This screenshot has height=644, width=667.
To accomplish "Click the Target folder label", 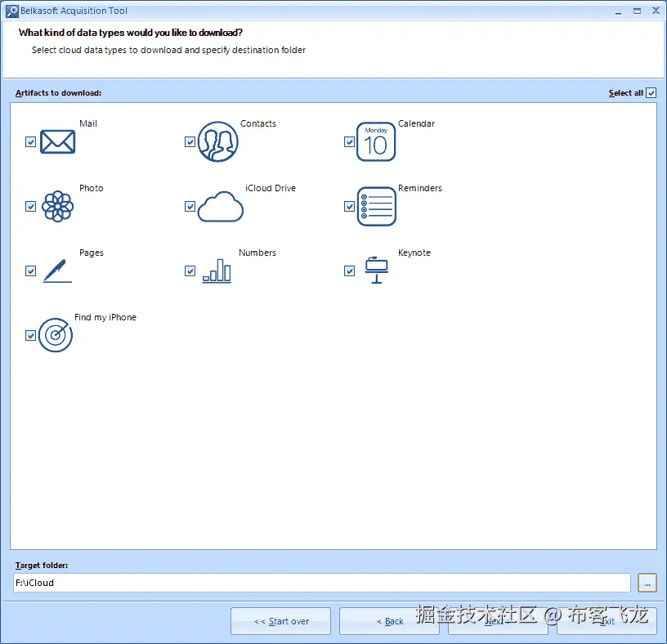I will [x=42, y=566].
